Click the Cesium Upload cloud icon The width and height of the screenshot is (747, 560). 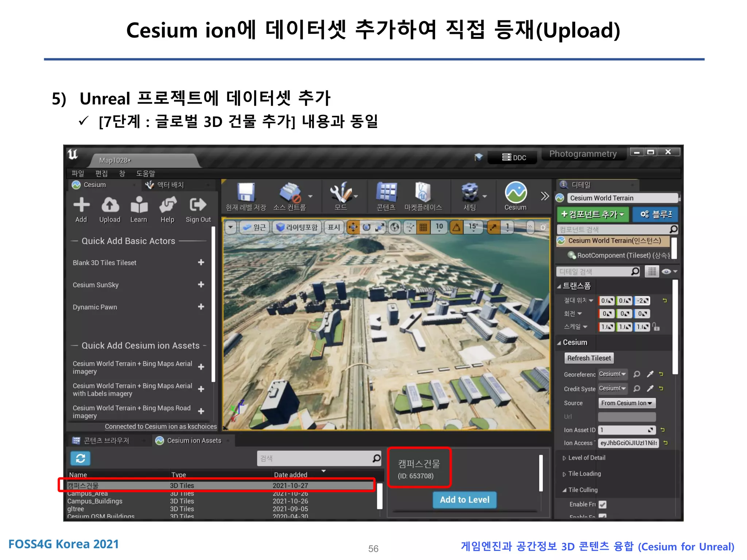pyautogui.click(x=110, y=205)
